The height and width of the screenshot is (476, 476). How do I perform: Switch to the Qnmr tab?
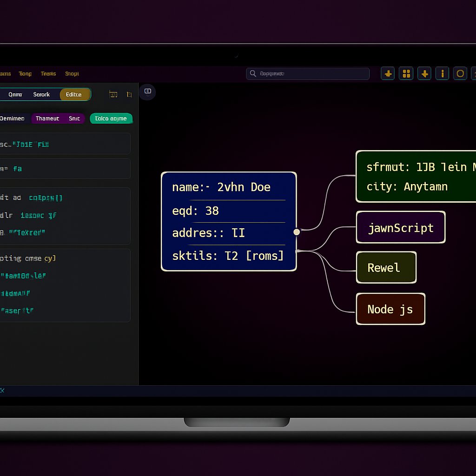click(x=15, y=94)
